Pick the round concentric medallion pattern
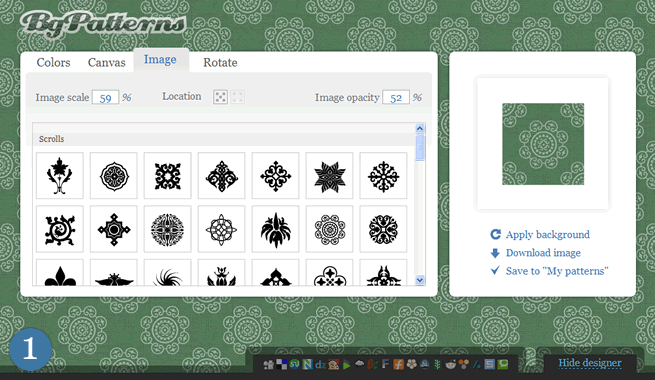Image resolution: width=655 pixels, height=380 pixels. pos(114,175)
